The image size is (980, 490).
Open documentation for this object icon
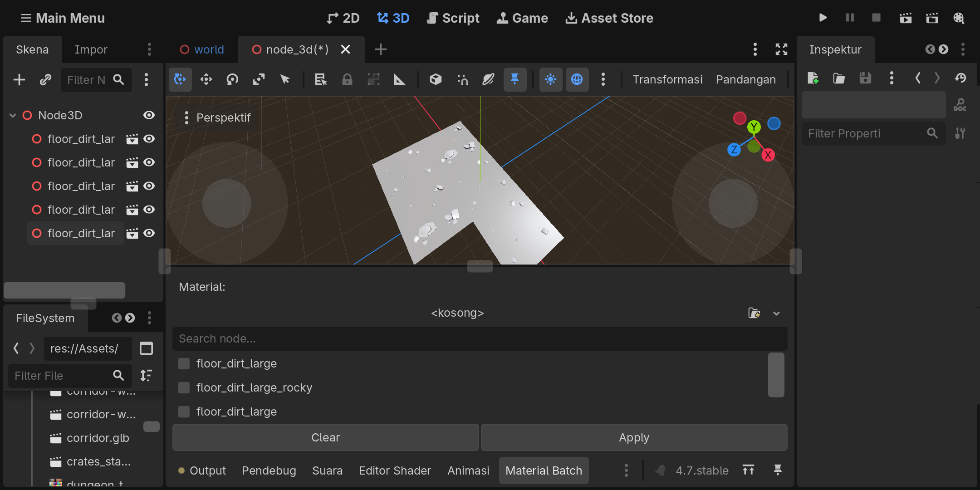960,105
